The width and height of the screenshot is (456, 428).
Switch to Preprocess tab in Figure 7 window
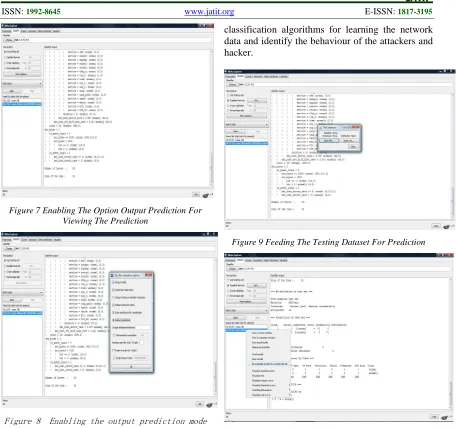click(7, 31)
